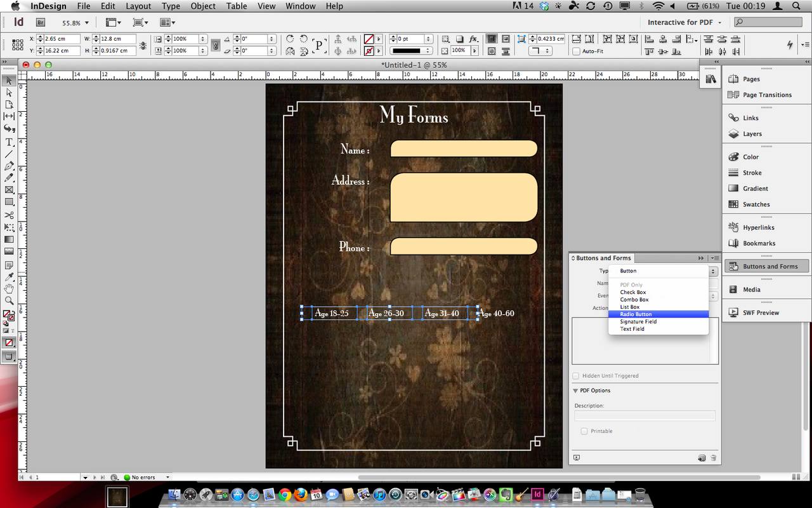Select the Page tool
Image resolution: width=812 pixels, height=508 pixels.
9,105
